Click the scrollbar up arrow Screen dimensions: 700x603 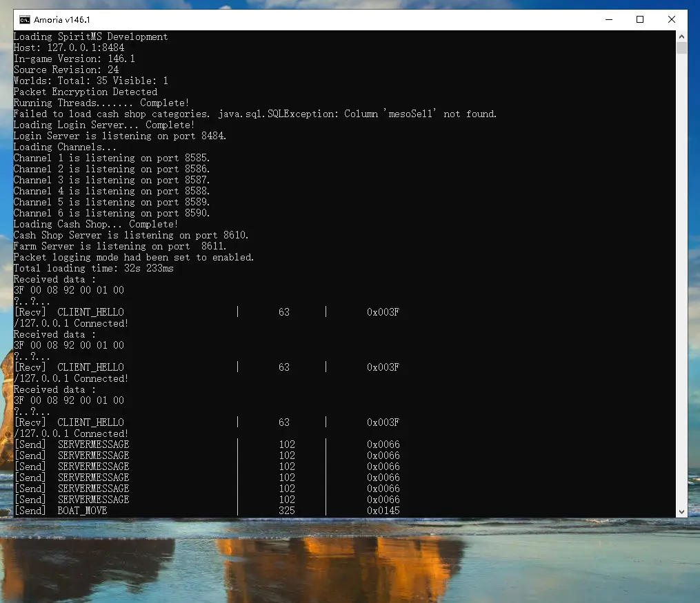click(681, 36)
